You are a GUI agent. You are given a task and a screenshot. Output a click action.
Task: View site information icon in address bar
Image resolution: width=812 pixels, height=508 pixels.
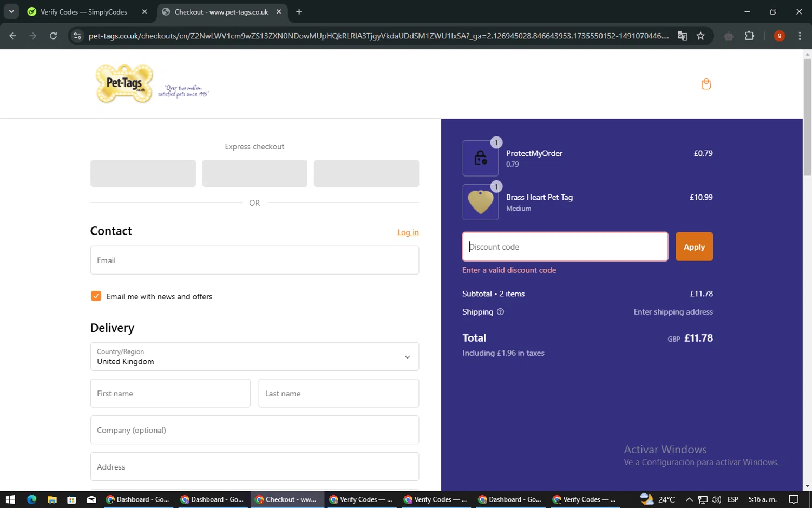pyautogui.click(x=77, y=36)
